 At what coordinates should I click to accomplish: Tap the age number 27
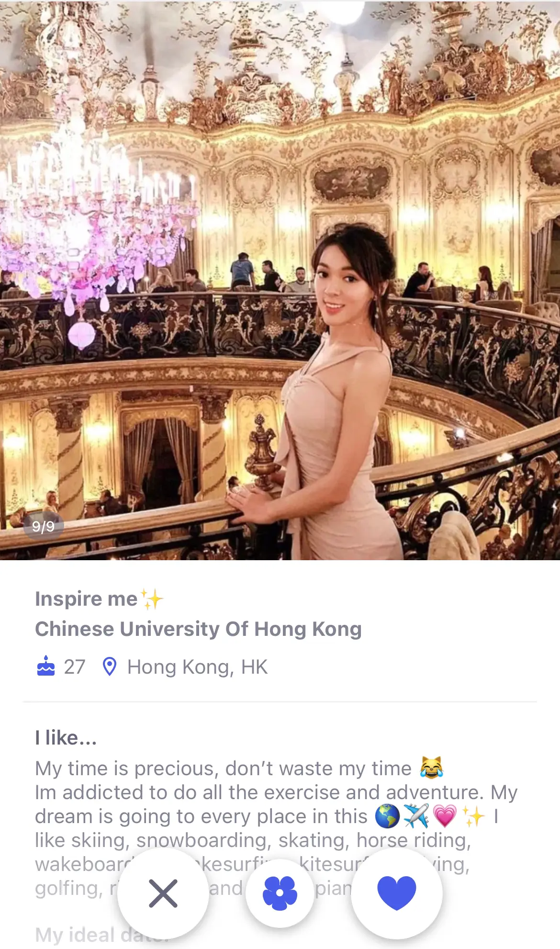(75, 667)
